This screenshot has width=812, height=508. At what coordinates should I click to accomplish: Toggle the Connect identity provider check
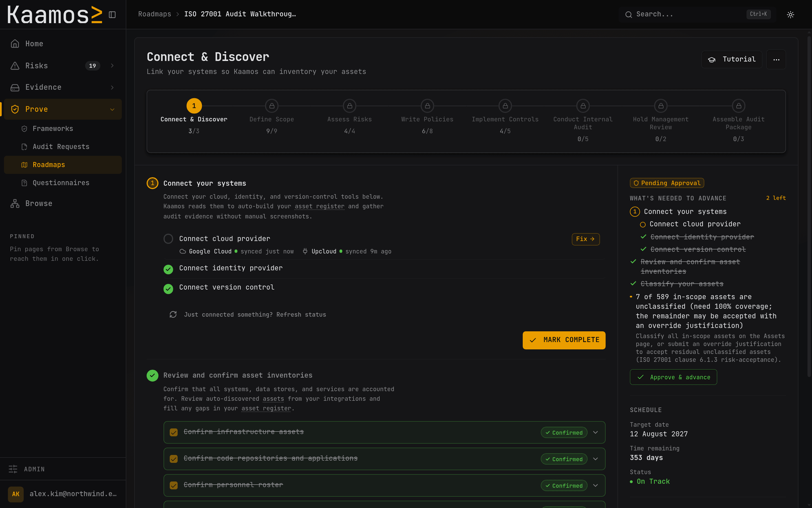[168, 270]
